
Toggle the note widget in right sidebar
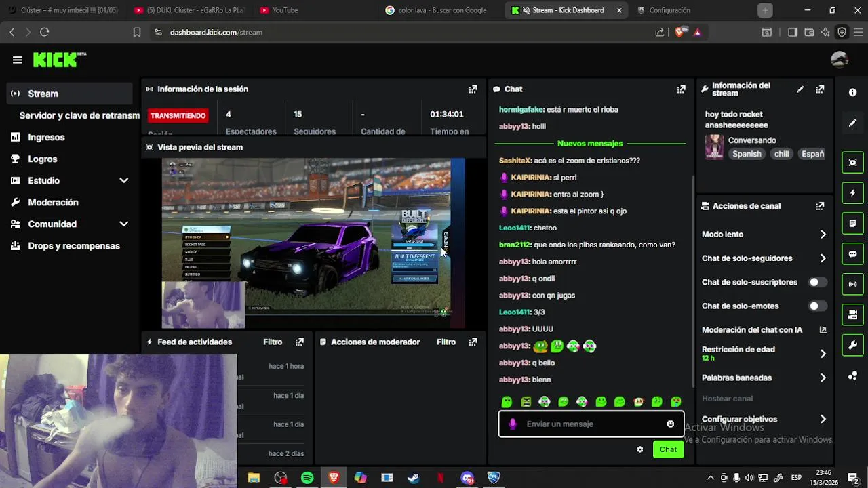click(x=852, y=224)
